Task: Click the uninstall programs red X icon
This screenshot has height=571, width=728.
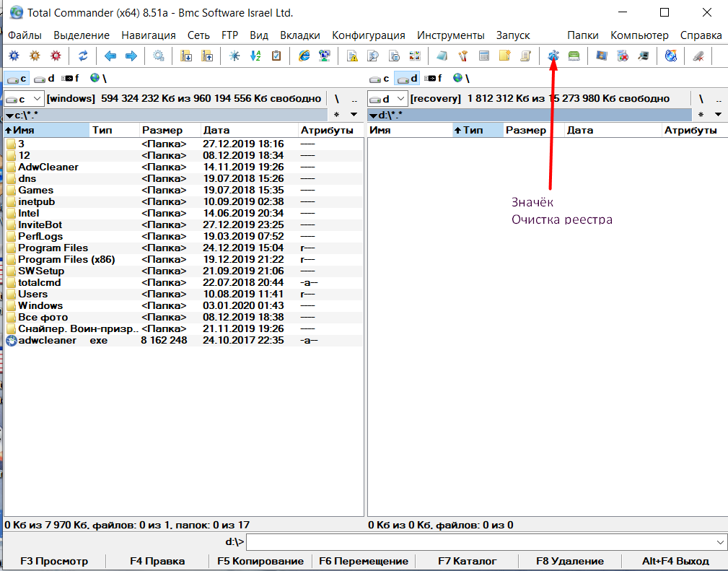Action: (623, 56)
